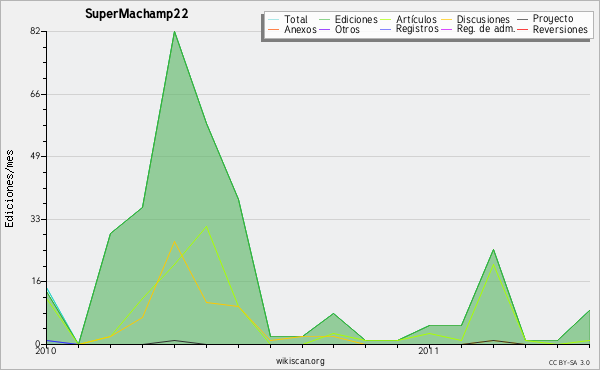The image size is (600, 370).
Task: Click the wikiscan.org footer text
Action: coord(300,361)
